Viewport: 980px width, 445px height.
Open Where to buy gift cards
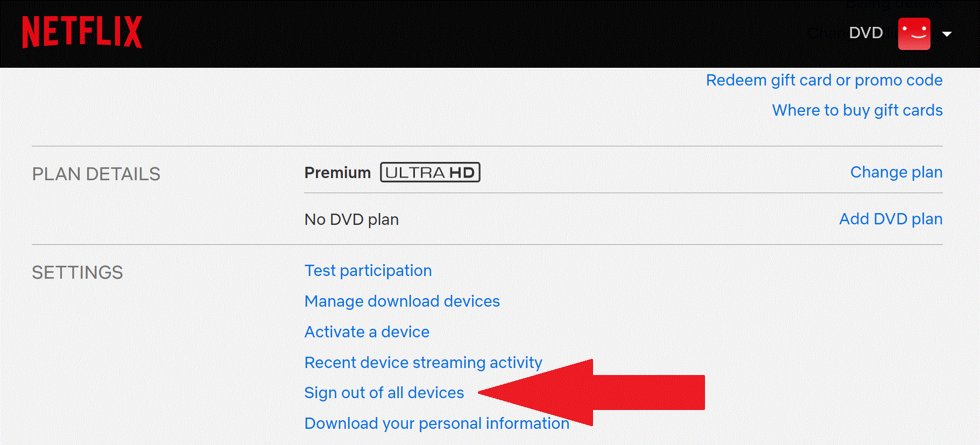click(857, 110)
